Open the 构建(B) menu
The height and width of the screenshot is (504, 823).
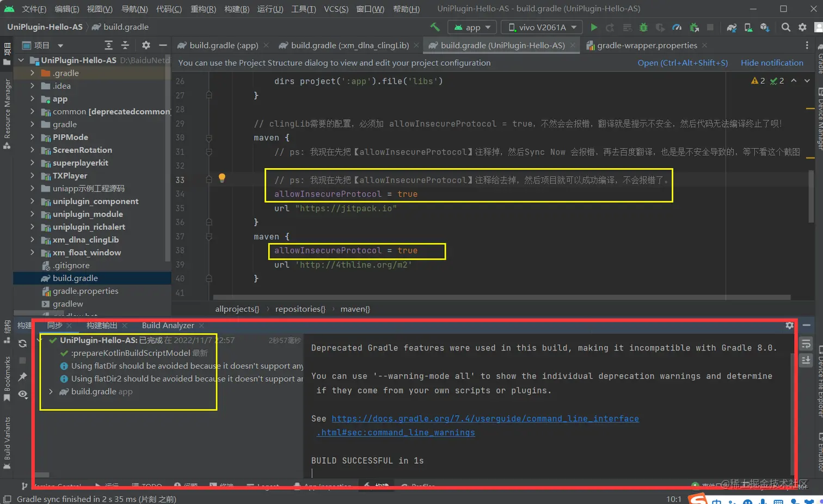pyautogui.click(x=237, y=9)
